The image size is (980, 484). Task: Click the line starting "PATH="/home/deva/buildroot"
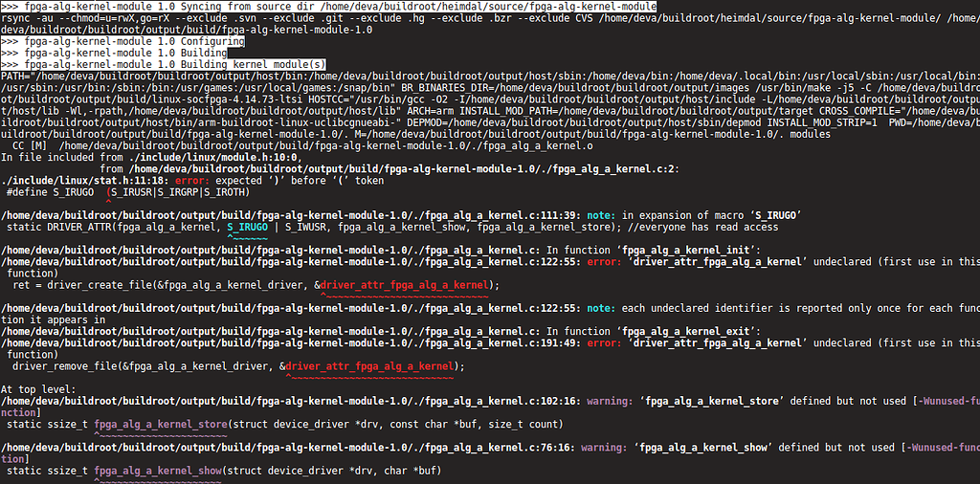click(x=490, y=77)
